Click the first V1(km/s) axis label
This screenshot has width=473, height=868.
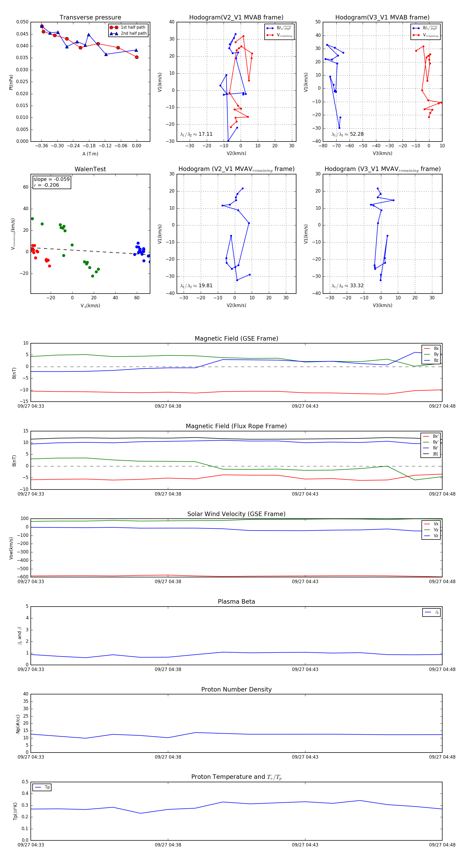pos(160,82)
